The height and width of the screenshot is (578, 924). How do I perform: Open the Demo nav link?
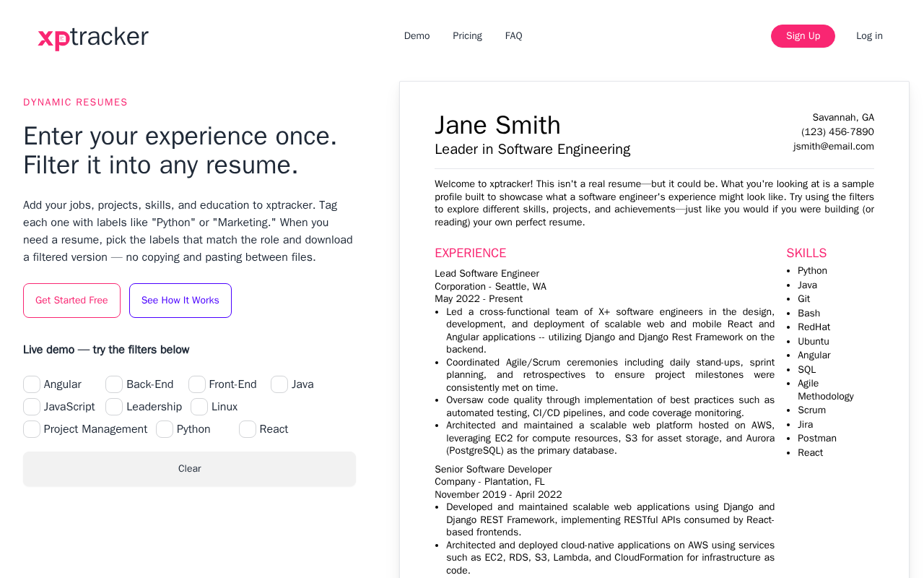[x=417, y=36]
